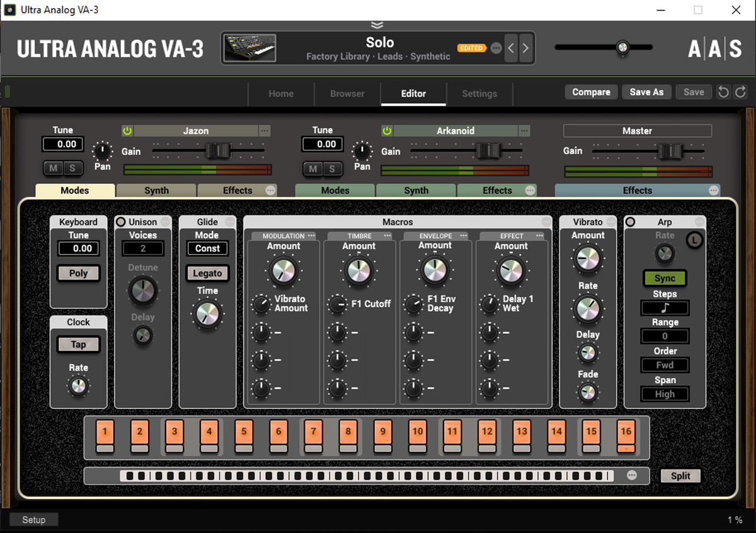This screenshot has width=756, height=533.
Task: Enable the Unison module
Action: (121, 222)
